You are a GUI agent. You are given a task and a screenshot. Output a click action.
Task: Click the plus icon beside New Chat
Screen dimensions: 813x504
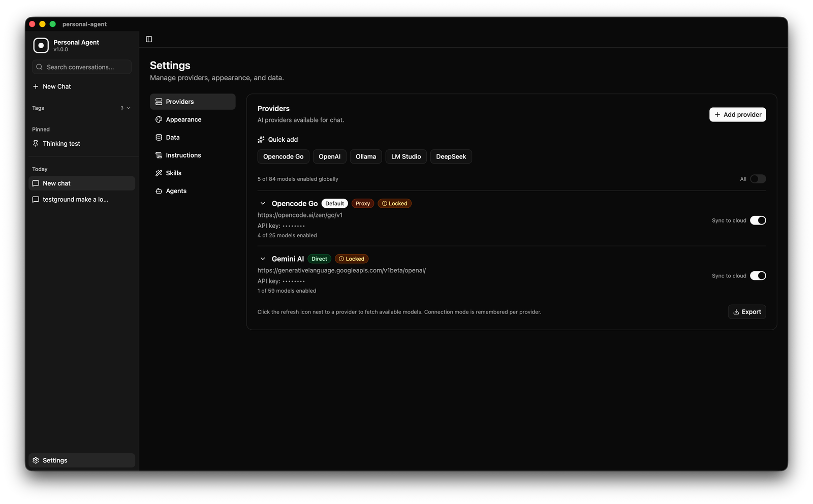pos(36,86)
